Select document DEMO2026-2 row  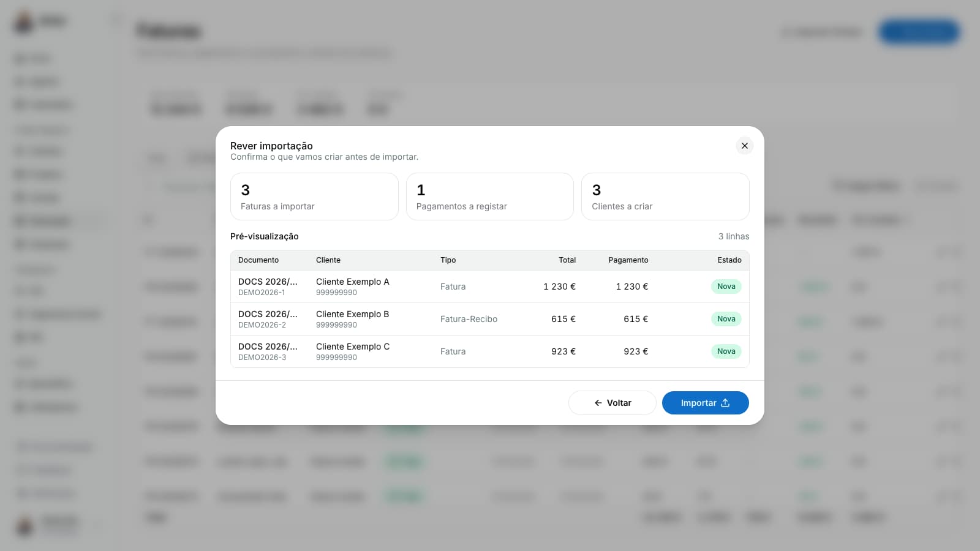(x=489, y=319)
